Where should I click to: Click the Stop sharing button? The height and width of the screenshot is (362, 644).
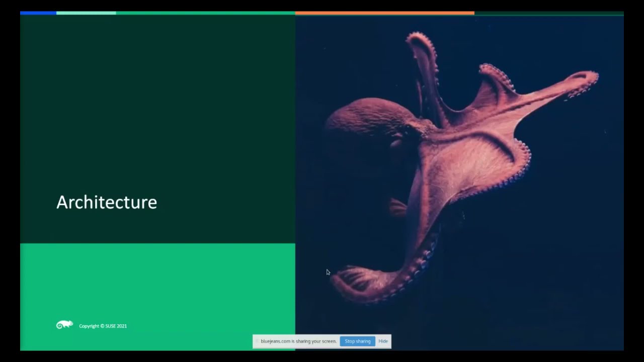tap(357, 341)
